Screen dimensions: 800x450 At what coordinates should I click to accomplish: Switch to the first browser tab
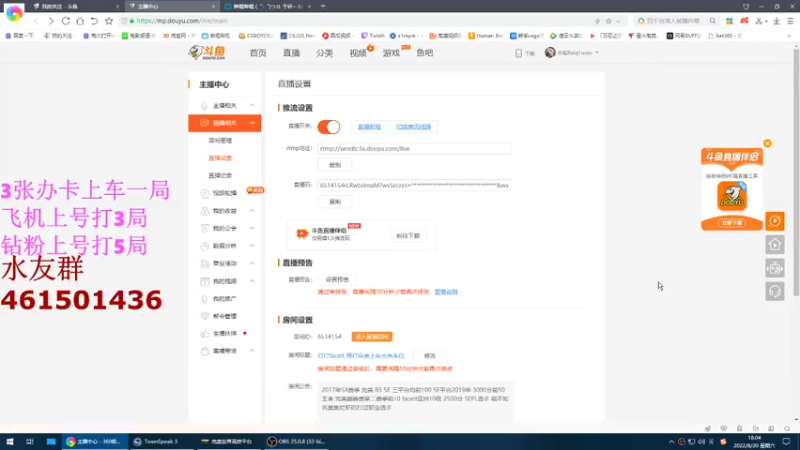[75, 6]
